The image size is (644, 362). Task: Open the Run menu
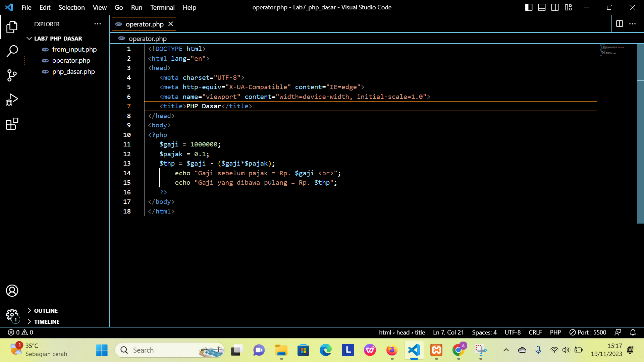pyautogui.click(x=137, y=7)
